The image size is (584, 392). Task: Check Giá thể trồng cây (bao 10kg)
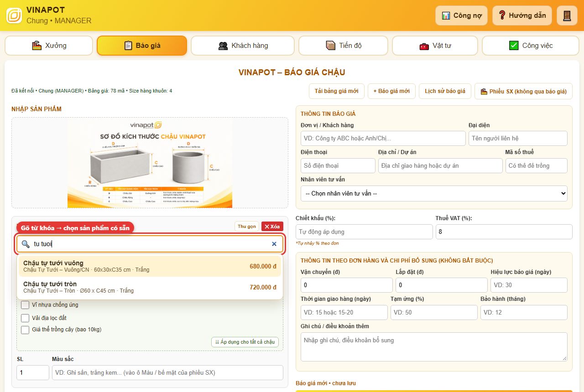25,330
